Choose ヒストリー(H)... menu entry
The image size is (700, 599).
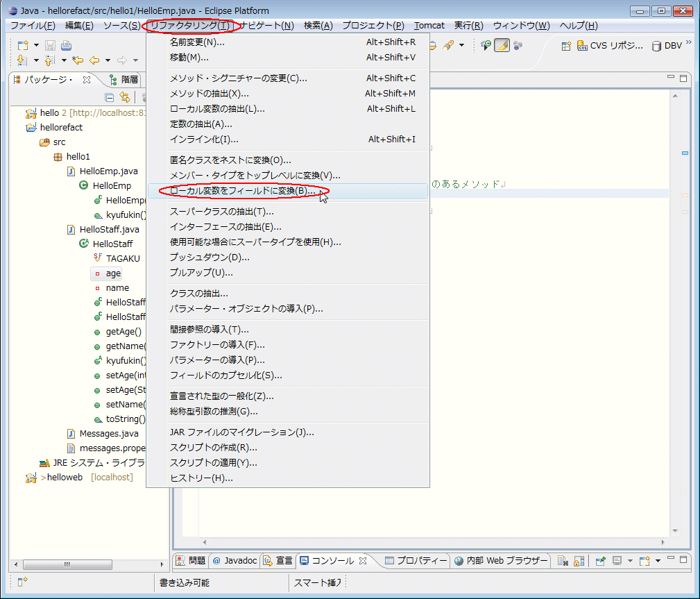(288, 478)
